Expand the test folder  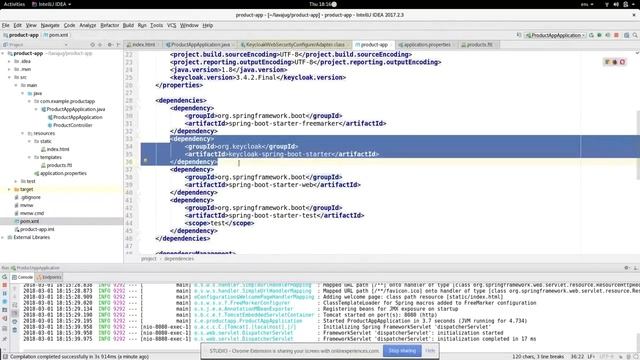(16, 181)
